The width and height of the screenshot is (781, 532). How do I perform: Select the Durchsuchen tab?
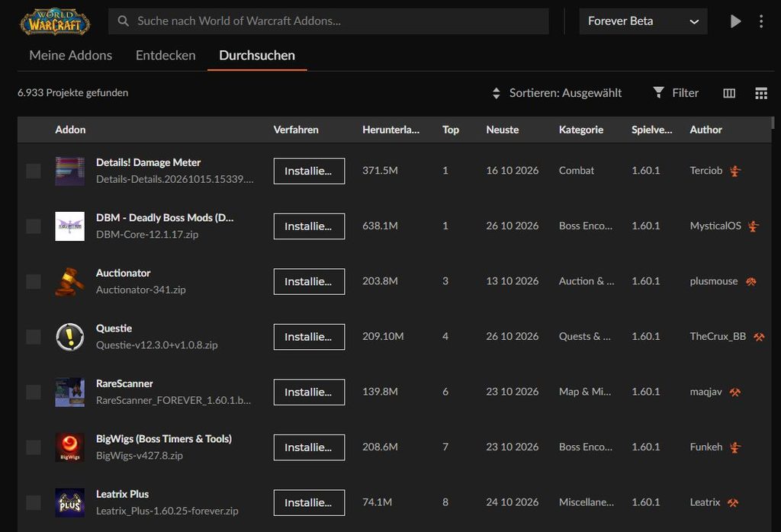point(257,55)
